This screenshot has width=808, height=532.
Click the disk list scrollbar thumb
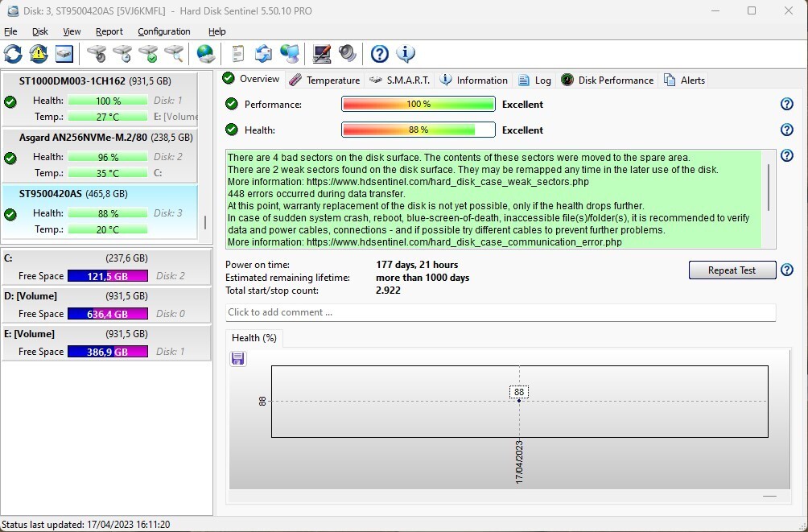(205, 223)
